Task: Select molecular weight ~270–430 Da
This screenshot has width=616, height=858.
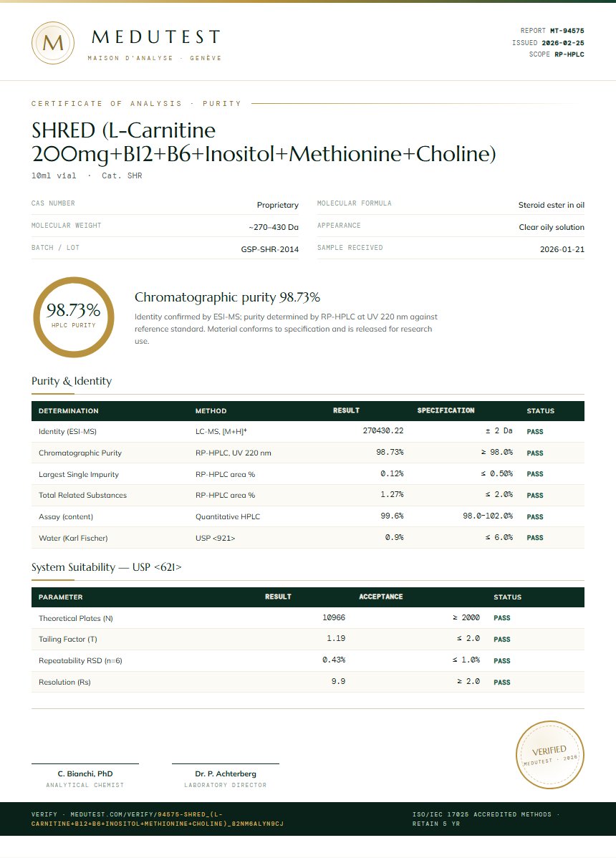Action: pos(274,227)
